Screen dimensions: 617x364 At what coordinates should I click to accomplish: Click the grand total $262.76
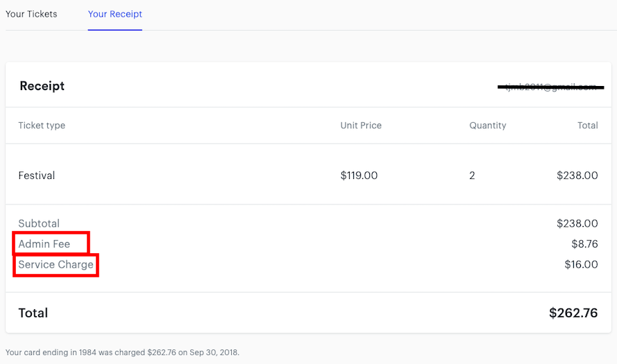pyautogui.click(x=573, y=313)
